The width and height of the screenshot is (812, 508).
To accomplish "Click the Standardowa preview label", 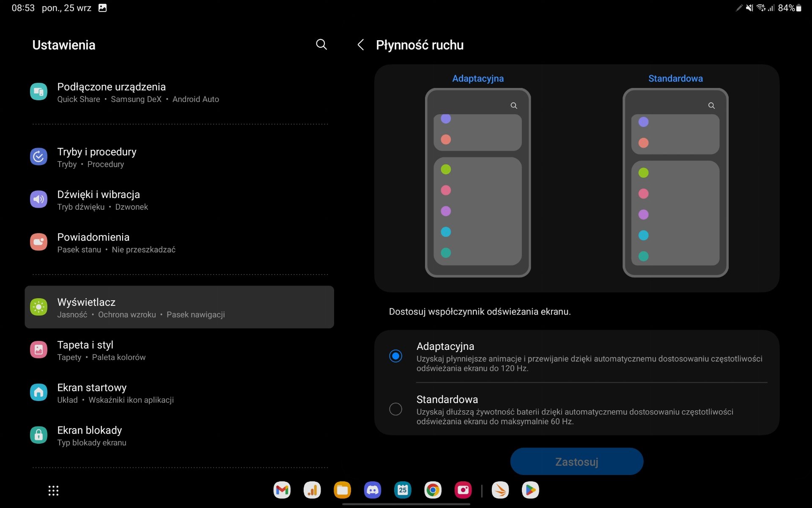I will pos(675,78).
